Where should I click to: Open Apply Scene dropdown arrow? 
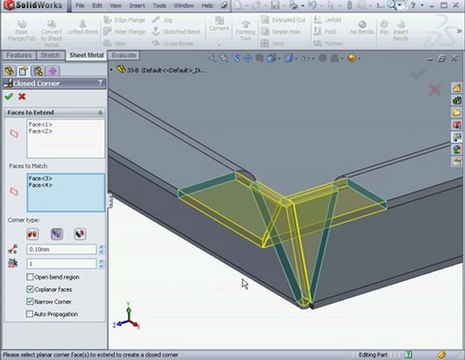pyautogui.click(x=342, y=59)
